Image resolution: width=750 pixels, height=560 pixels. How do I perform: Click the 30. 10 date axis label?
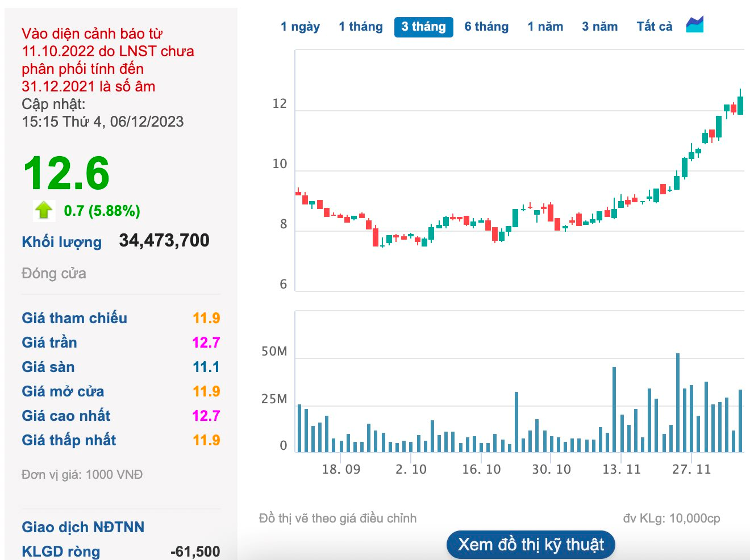point(551,469)
